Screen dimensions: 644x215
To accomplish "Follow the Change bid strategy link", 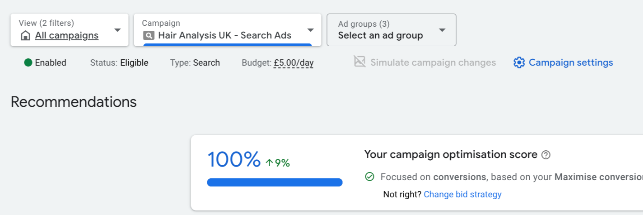I will coord(462,194).
